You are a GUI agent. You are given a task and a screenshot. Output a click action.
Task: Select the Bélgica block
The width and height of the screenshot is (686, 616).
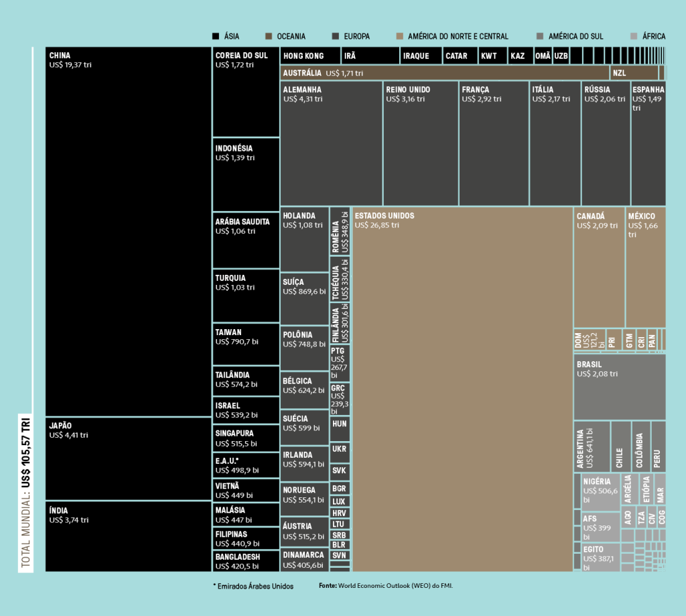tap(304, 390)
